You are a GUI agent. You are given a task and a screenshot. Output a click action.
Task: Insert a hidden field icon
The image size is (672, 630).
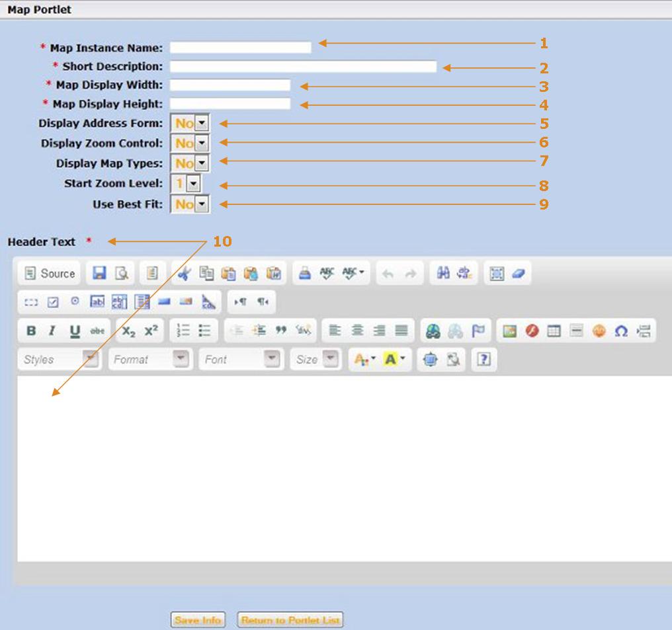[209, 302]
